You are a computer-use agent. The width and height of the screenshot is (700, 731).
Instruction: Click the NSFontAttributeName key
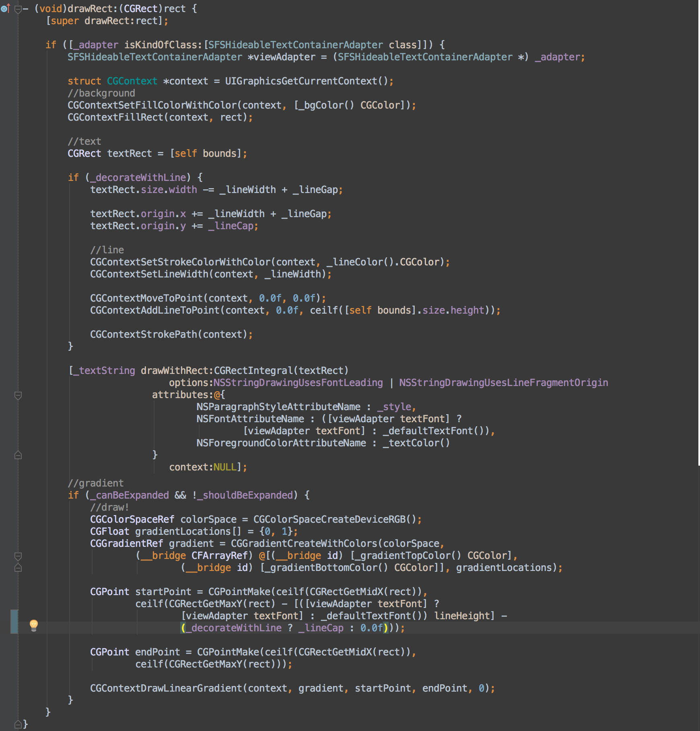[250, 419]
